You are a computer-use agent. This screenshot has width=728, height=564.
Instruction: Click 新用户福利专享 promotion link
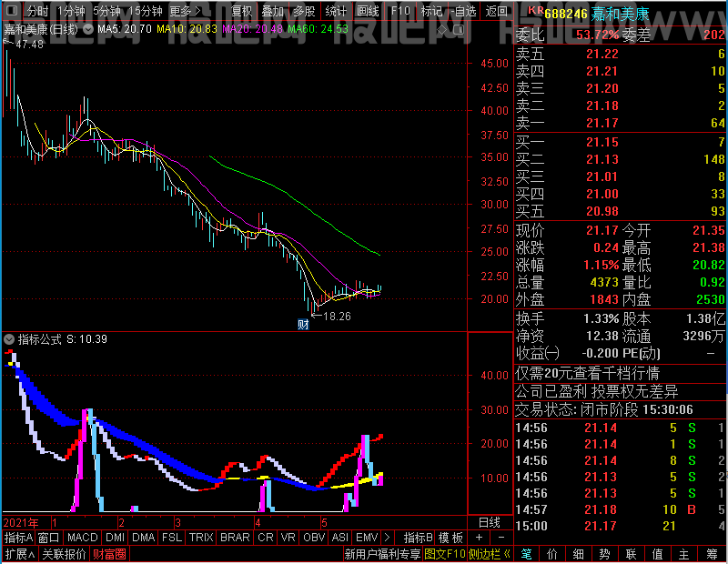pos(382,554)
